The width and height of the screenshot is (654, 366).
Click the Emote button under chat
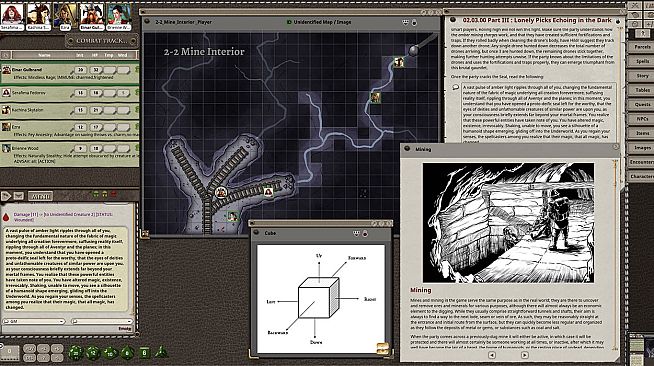click(x=125, y=328)
